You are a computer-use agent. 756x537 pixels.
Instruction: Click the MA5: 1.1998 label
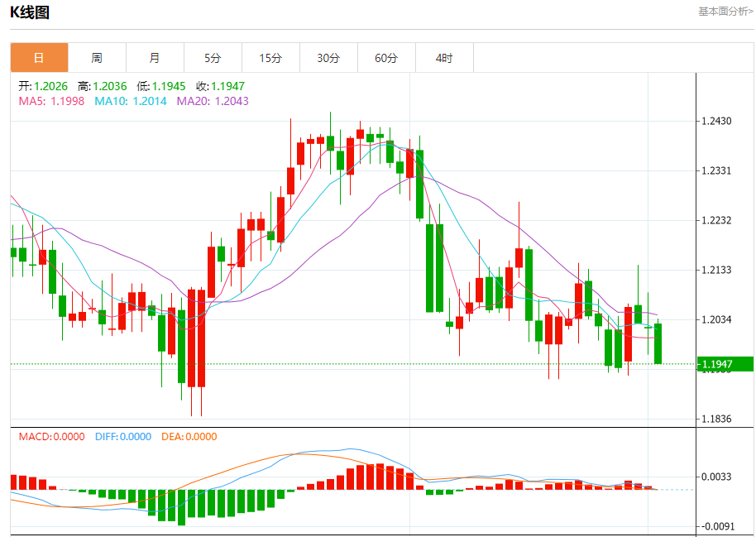pyautogui.click(x=51, y=101)
